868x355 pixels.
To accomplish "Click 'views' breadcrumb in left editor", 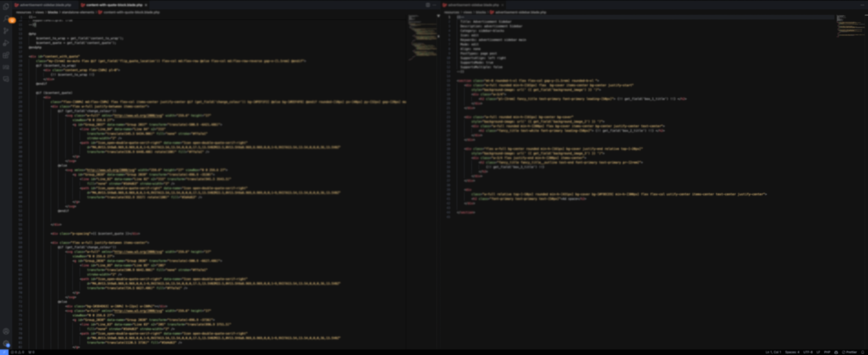I will 40,12.
